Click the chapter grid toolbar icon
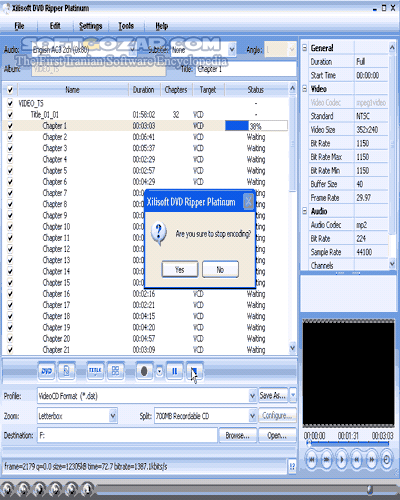 (x=115, y=371)
